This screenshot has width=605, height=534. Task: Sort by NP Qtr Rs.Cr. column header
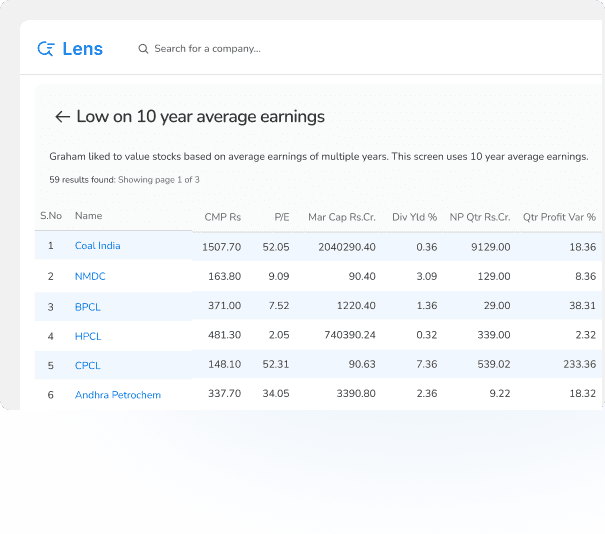pyautogui.click(x=480, y=217)
